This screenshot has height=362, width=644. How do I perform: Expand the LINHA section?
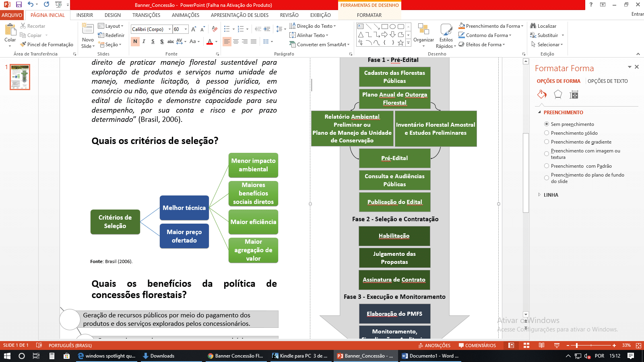click(551, 195)
